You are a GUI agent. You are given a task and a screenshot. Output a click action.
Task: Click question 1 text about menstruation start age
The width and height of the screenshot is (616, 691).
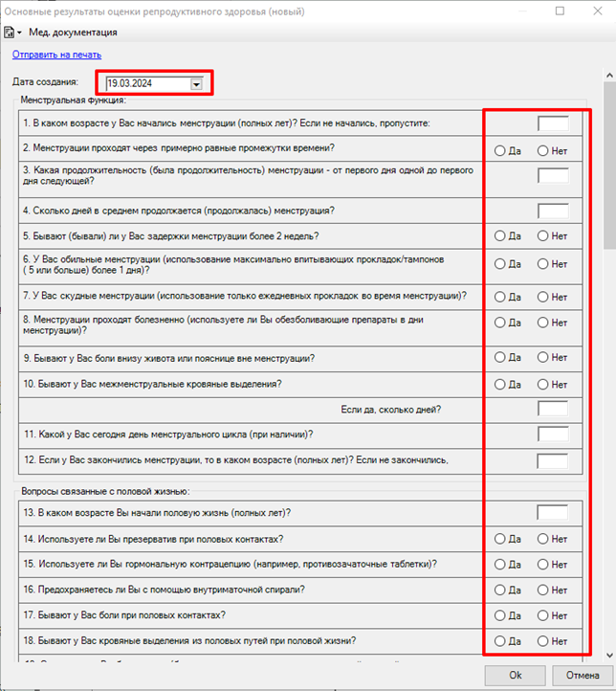tap(227, 123)
